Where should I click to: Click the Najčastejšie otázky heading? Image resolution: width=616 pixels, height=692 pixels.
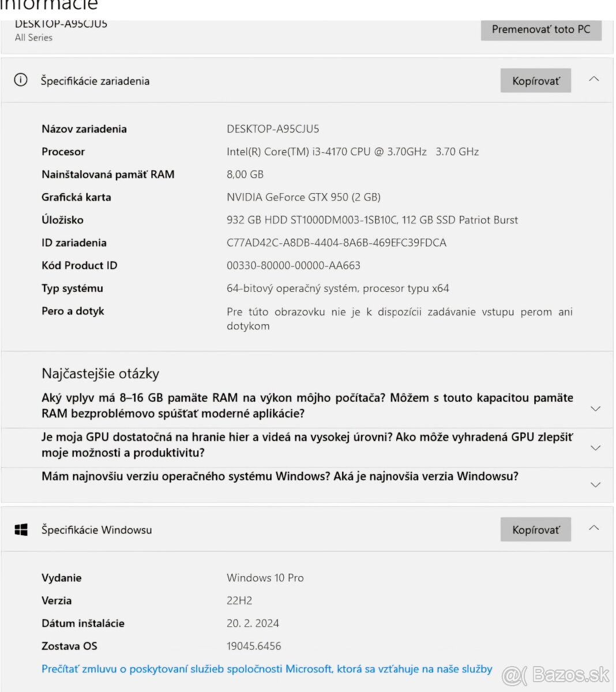tap(100, 374)
